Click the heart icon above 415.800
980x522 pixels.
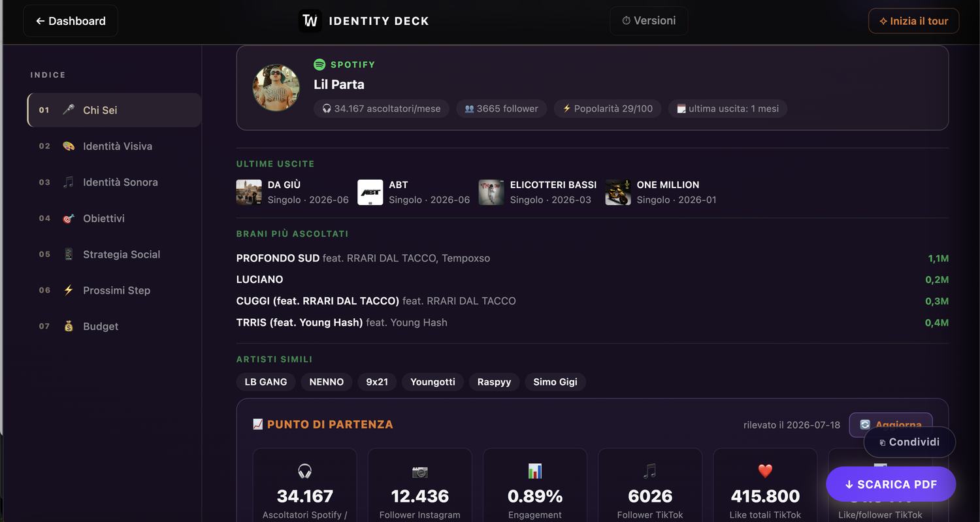coord(765,471)
